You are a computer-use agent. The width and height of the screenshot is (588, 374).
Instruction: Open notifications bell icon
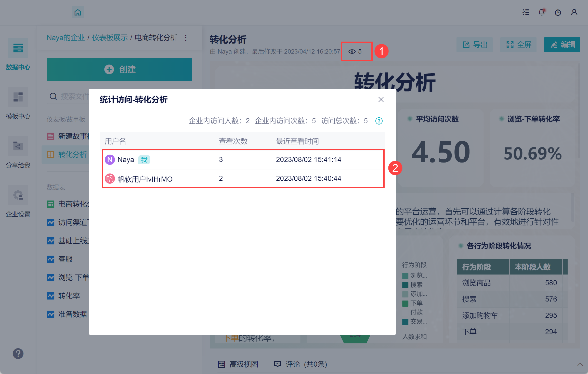[x=542, y=12]
